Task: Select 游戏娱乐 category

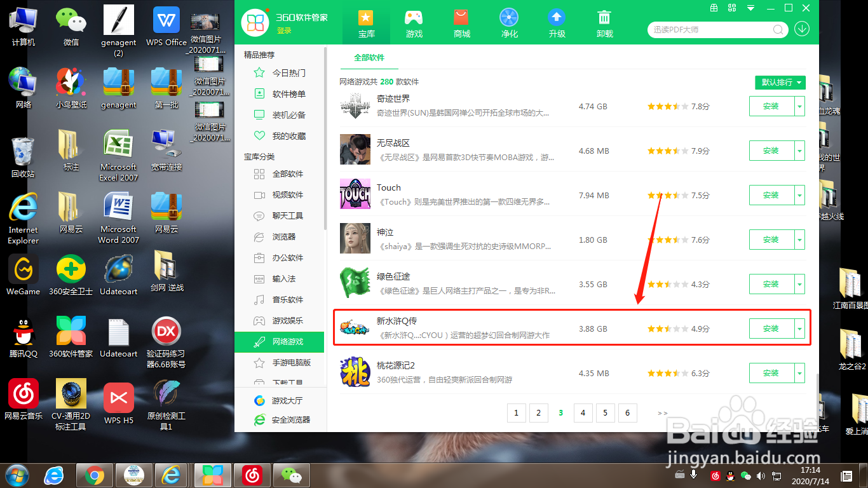Action: tap(280, 321)
